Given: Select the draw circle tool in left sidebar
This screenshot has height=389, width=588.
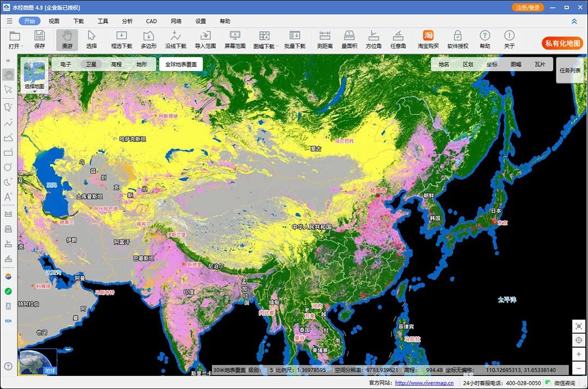Looking at the screenshot, I should tap(8, 167).
